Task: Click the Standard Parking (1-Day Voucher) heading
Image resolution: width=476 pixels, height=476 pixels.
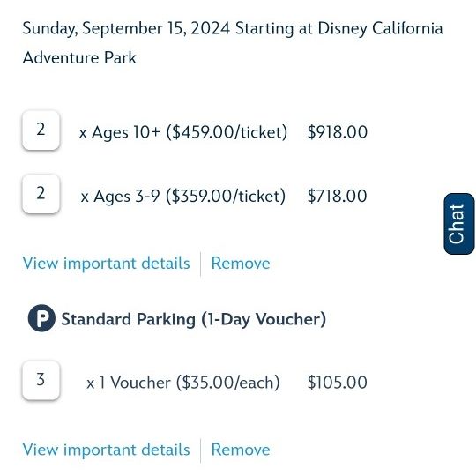Action: coord(194,319)
